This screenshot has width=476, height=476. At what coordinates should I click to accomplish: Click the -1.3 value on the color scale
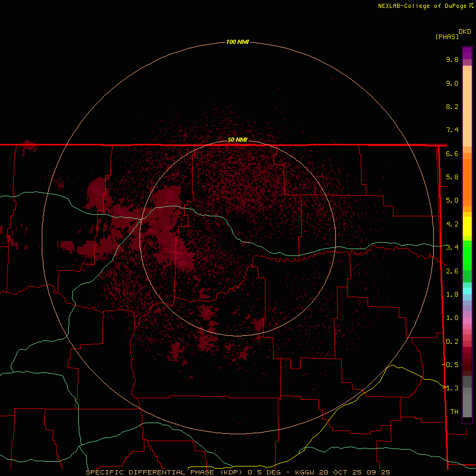point(450,388)
